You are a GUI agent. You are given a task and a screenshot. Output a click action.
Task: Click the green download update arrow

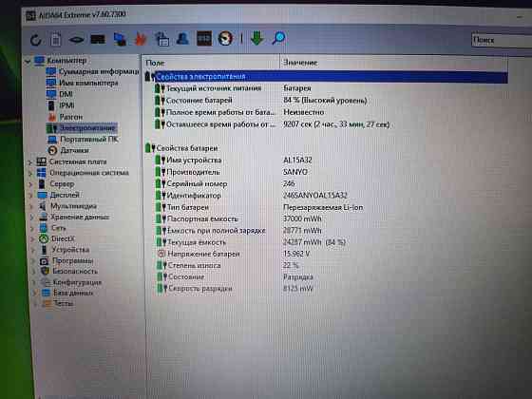point(257,38)
